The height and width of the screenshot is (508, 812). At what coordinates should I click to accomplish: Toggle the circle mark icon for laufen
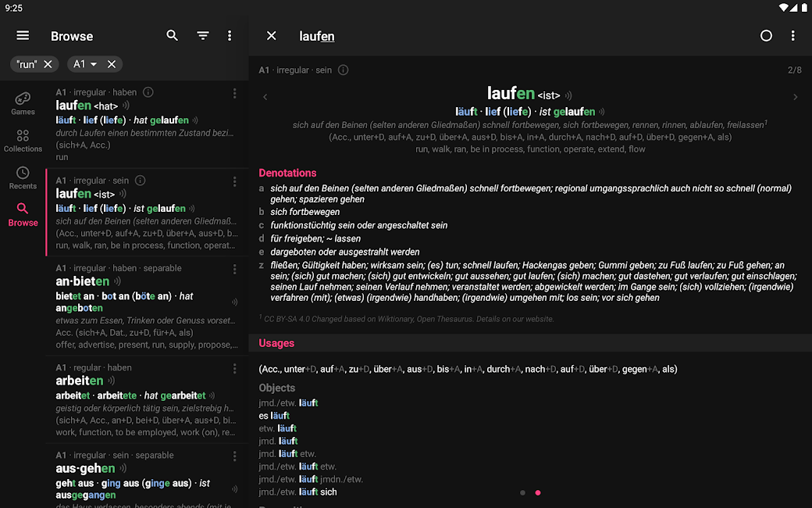point(766,36)
